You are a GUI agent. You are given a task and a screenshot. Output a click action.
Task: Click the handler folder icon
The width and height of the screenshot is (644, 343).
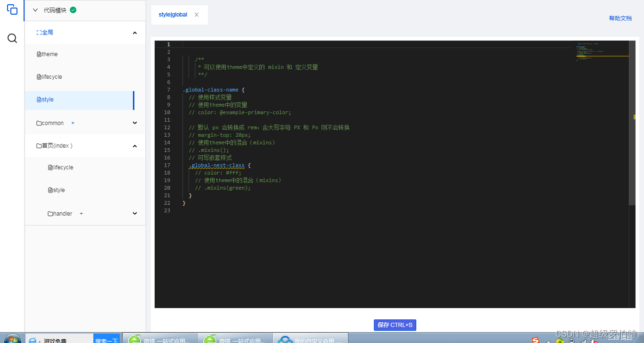pyautogui.click(x=50, y=214)
